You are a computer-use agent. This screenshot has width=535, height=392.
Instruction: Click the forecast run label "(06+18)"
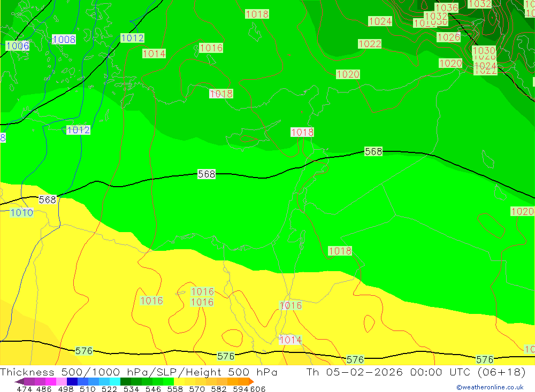[x=502, y=372]
